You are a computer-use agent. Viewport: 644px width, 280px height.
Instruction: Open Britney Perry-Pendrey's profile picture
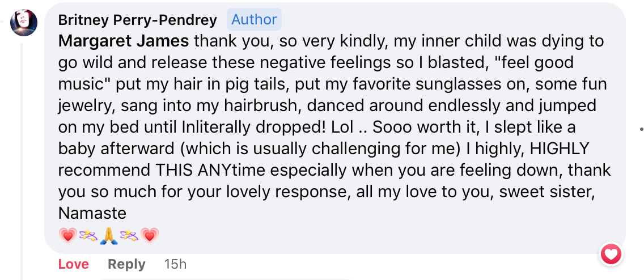pyautogui.click(x=24, y=23)
